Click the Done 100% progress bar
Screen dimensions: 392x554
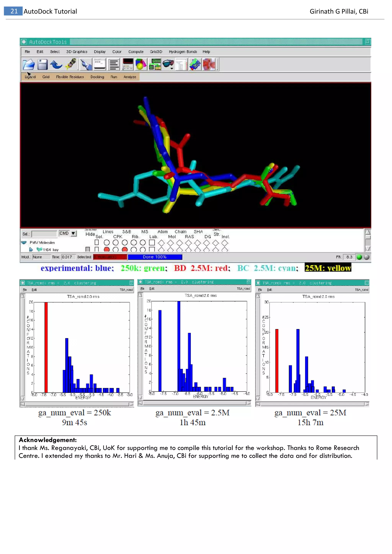pos(155,257)
